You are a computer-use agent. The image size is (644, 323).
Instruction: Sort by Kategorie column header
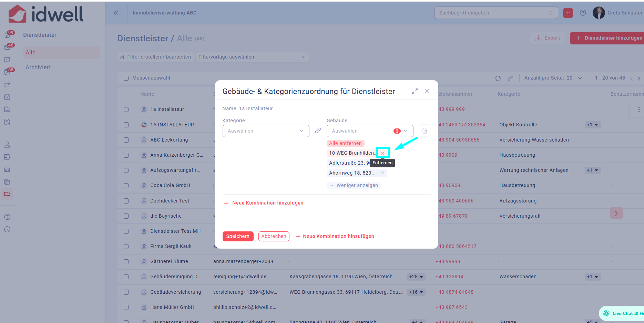point(509,94)
